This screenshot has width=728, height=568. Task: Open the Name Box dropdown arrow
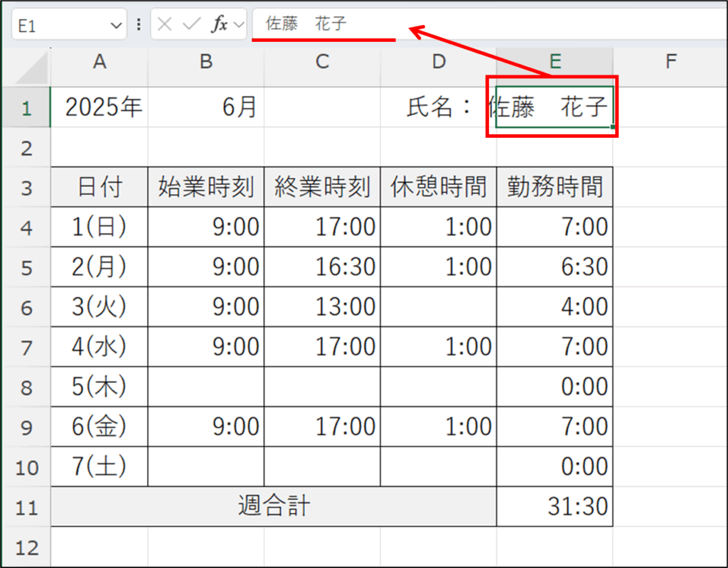[x=117, y=26]
